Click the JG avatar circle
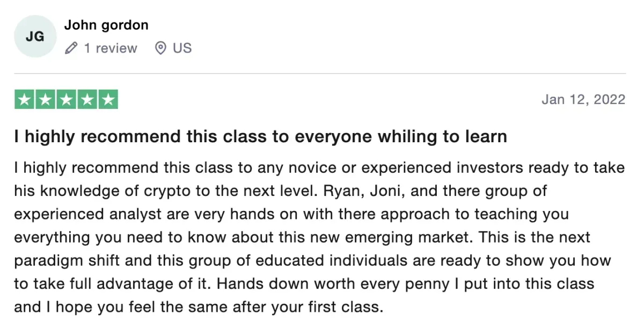The width and height of the screenshot is (644, 329). coord(35,36)
